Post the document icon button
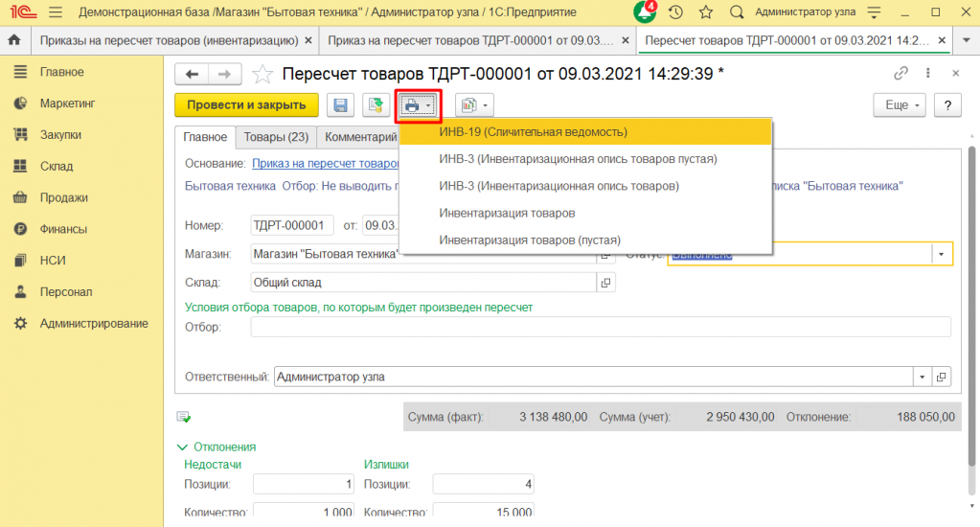Viewport: 980px width, 527px height. (x=376, y=105)
